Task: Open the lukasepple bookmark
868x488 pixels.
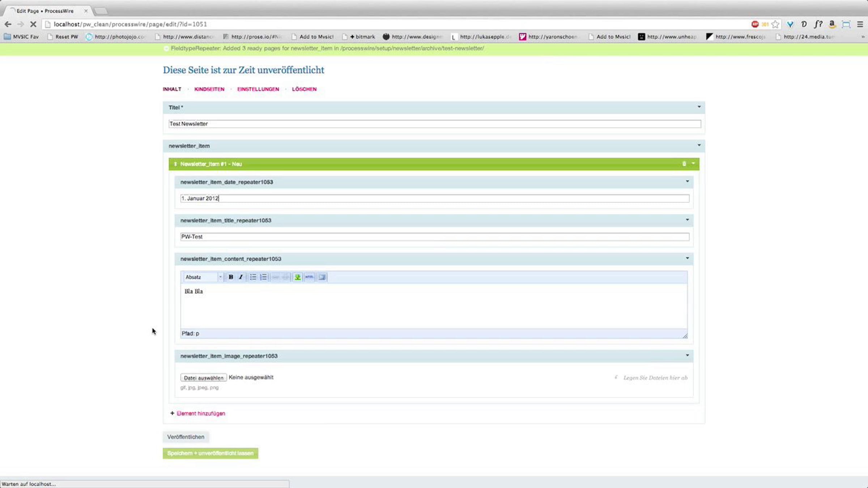Action: [480, 37]
